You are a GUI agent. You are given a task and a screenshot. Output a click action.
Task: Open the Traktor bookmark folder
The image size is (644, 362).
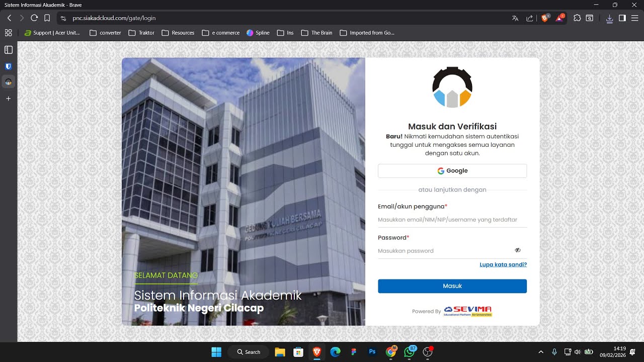click(141, 33)
